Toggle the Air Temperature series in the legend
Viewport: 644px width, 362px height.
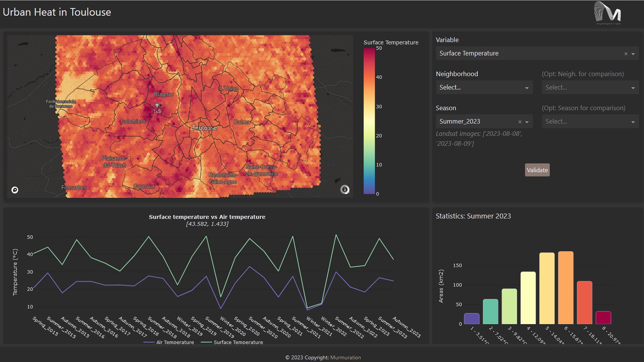[174, 342]
